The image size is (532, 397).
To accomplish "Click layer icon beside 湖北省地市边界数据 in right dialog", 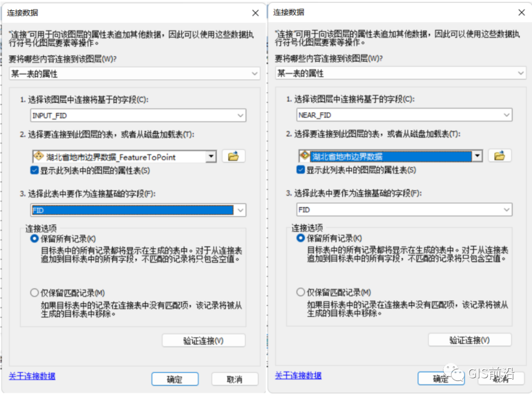I will coord(305,156).
